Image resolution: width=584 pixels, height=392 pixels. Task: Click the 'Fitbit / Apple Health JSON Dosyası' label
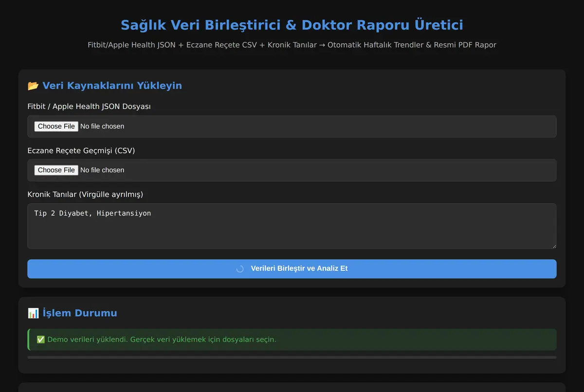coord(89,107)
